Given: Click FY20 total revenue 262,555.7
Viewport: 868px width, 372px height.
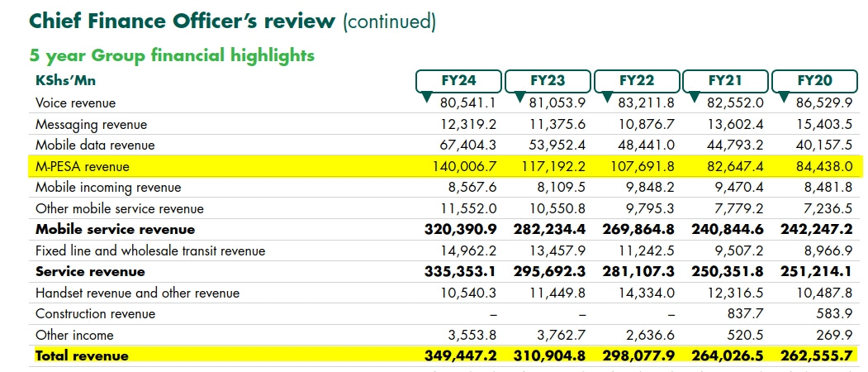Looking at the screenshot, I should (817, 356).
